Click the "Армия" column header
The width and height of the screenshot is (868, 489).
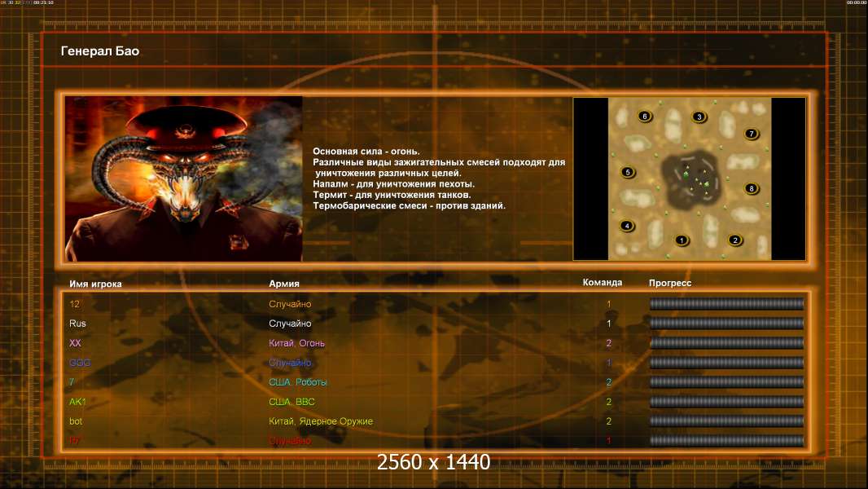[284, 284]
